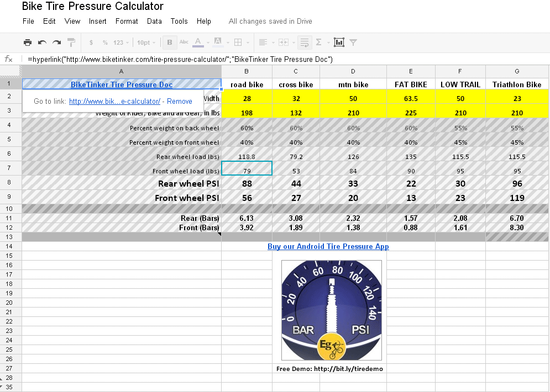The width and height of the screenshot is (550, 392).
Task: Expand hidden rows arrow at row 28
Action: click(x=1, y=379)
